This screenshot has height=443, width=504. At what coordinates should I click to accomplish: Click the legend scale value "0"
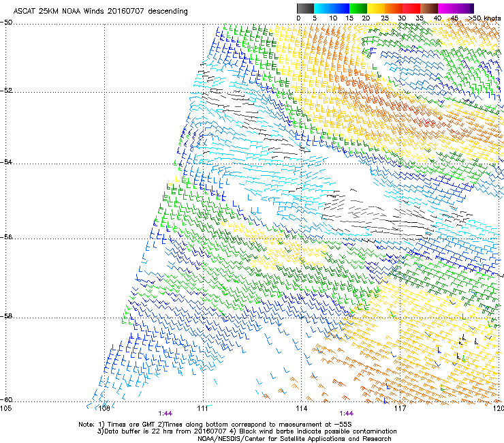click(x=298, y=18)
